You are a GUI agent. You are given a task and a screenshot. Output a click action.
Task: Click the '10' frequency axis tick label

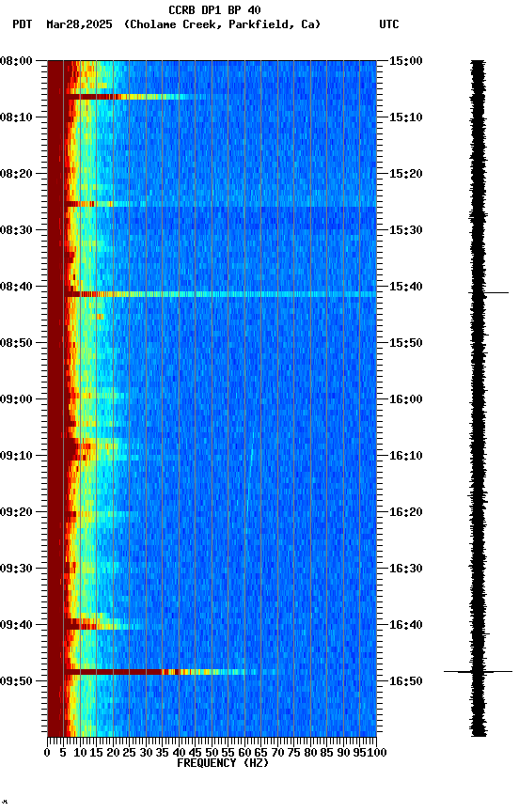[x=80, y=753]
